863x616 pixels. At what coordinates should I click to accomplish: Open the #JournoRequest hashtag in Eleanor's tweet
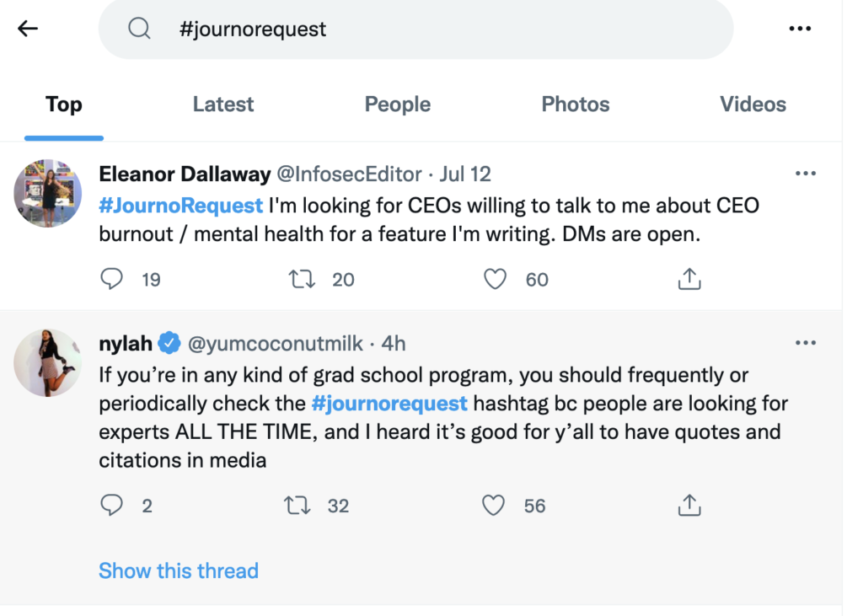[181, 205]
